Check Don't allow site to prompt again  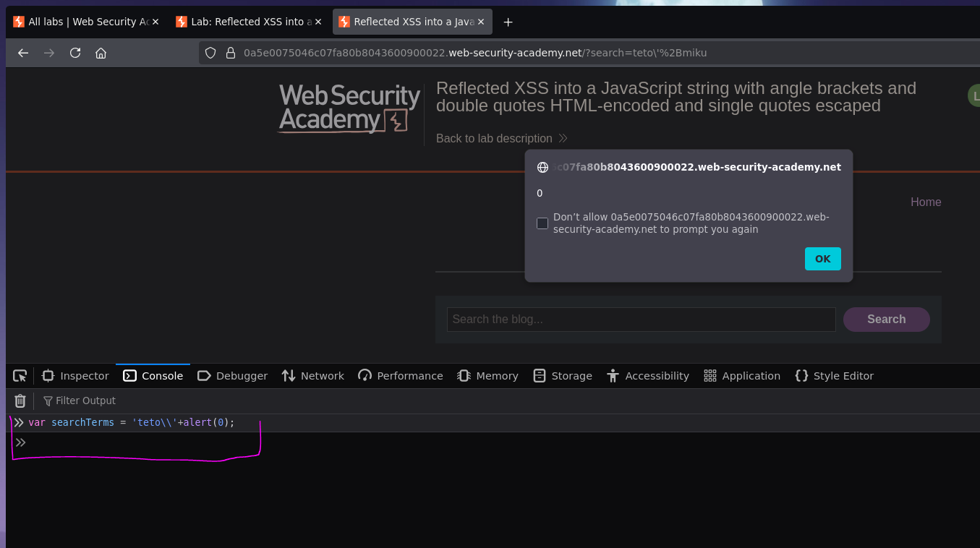[x=542, y=223]
